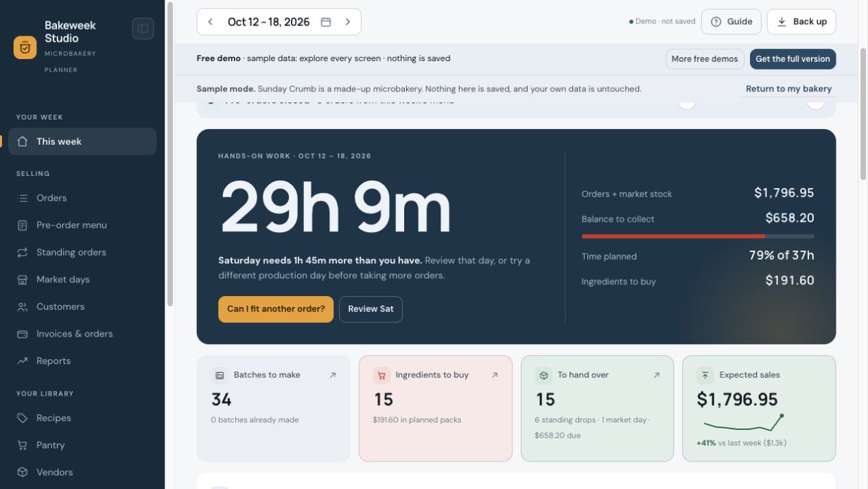Image resolution: width=868 pixels, height=489 pixels.
Task: Select Standing orders repeat icon
Action: (x=23, y=253)
